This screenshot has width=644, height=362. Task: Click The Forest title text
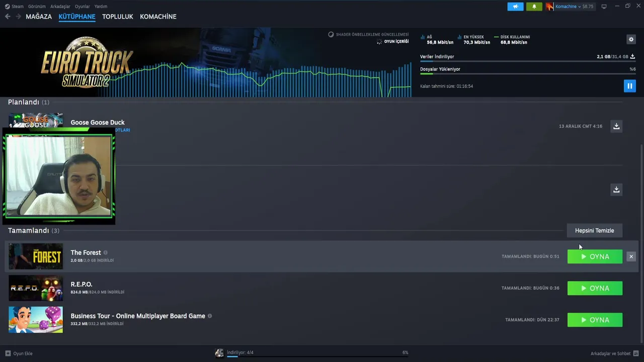coord(86,252)
